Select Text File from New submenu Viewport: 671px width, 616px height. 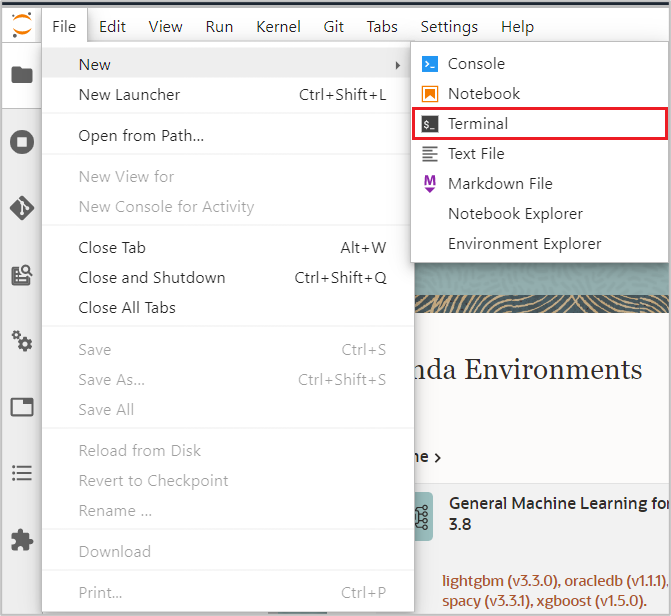tap(476, 154)
